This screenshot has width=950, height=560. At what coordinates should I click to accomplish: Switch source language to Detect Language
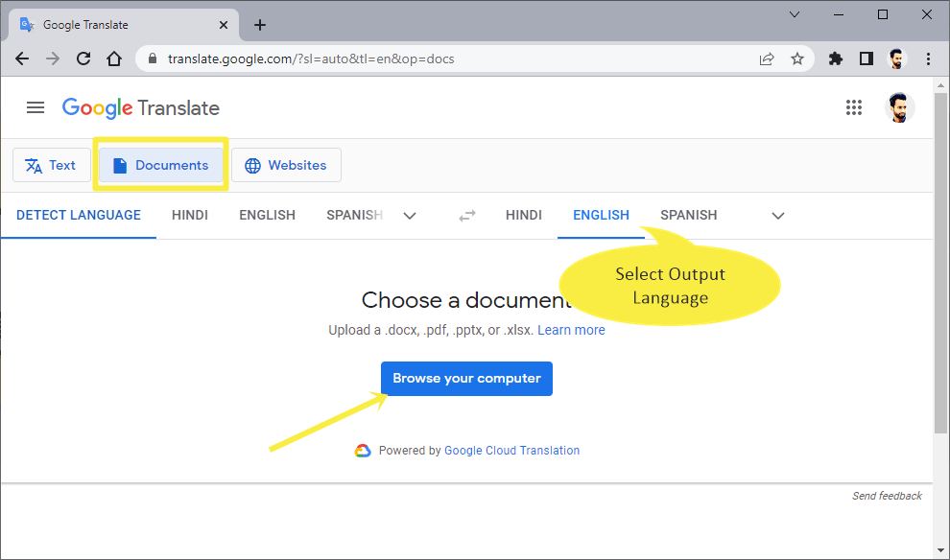coord(79,215)
